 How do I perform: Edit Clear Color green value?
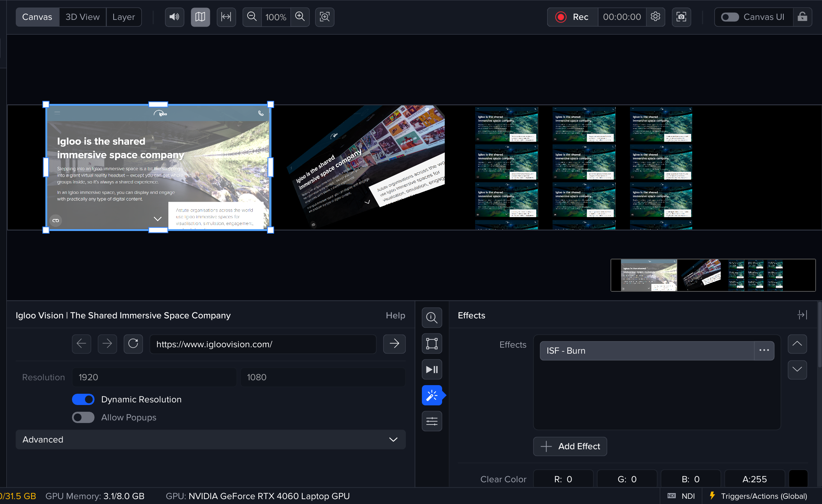[x=627, y=479]
